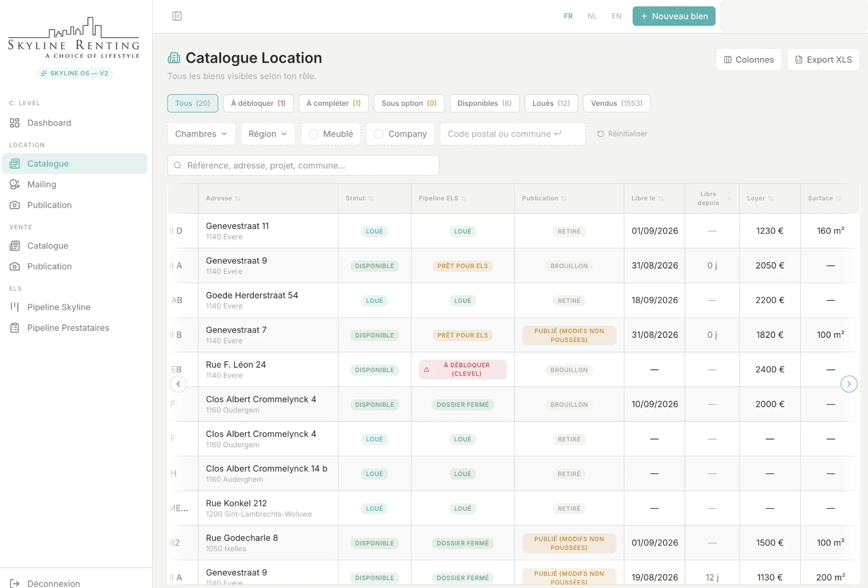This screenshot has width=868, height=588.
Task: Select the Sous option (0) tab
Action: 409,103
